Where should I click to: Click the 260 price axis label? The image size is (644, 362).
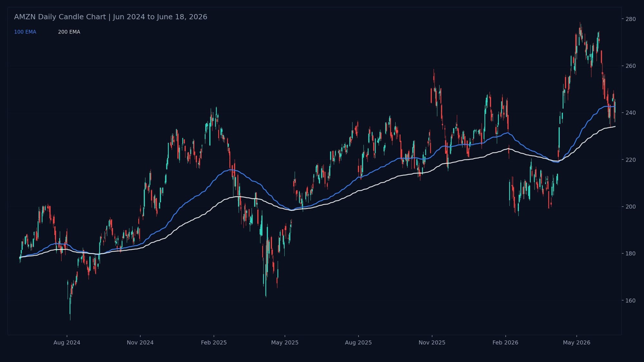(630, 66)
